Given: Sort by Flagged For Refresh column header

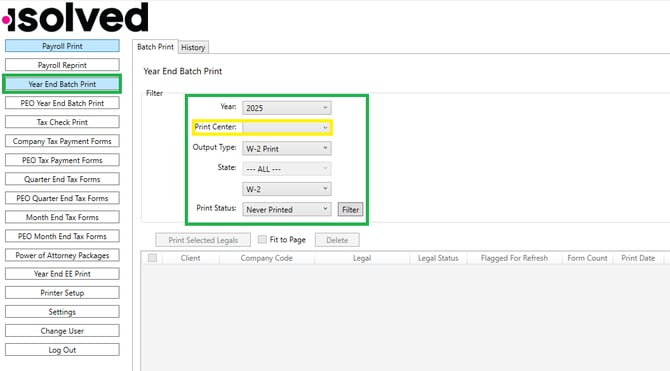Looking at the screenshot, I should pos(514,258).
